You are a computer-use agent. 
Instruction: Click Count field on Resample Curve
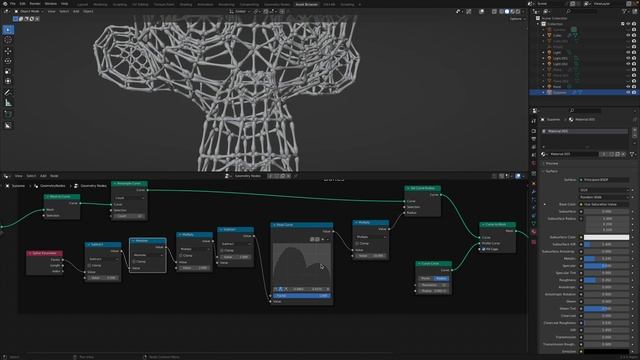click(129, 216)
